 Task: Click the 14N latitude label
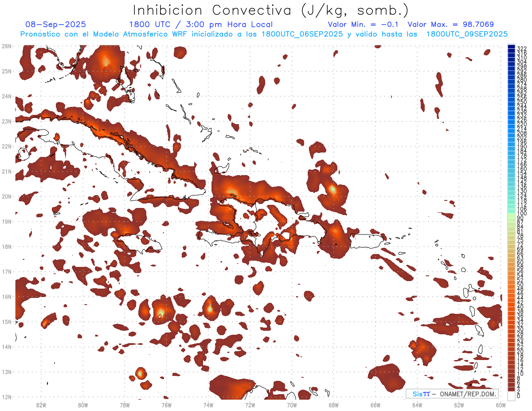(x=7, y=347)
